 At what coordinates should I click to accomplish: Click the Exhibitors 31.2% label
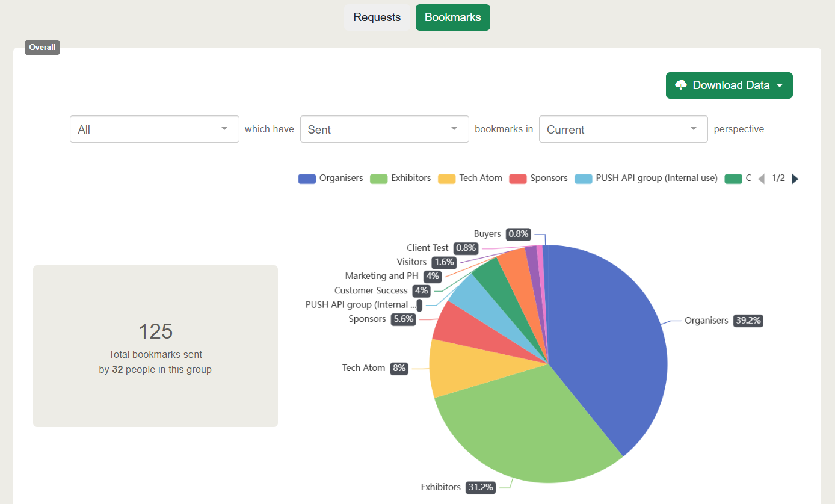[458, 487]
